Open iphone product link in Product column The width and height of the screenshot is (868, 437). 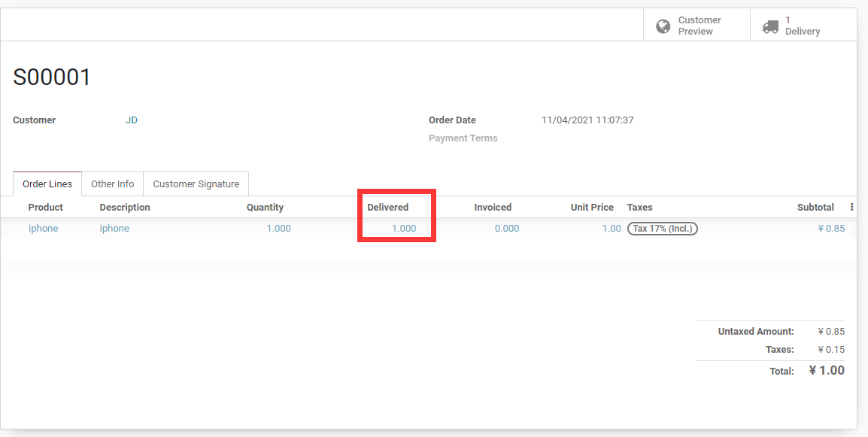click(43, 228)
